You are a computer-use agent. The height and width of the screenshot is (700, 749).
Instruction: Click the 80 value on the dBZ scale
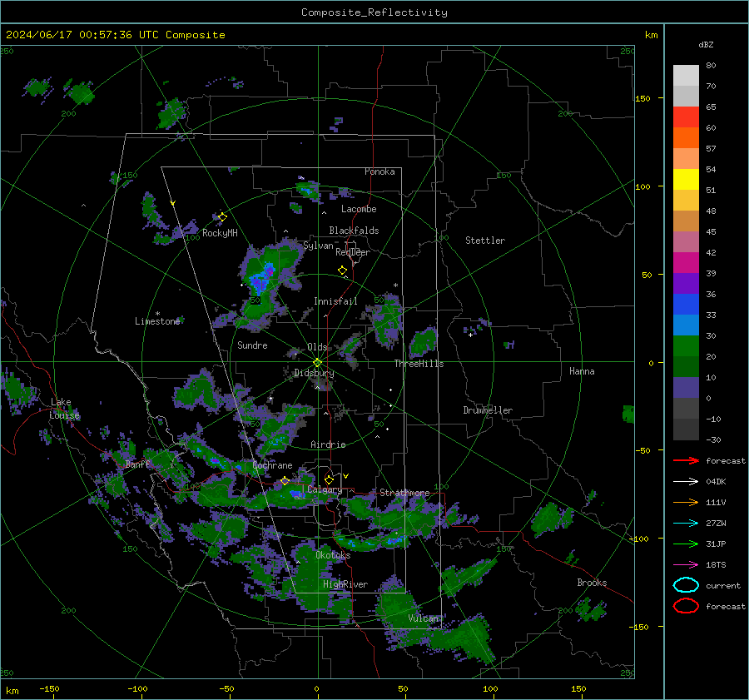tap(711, 66)
